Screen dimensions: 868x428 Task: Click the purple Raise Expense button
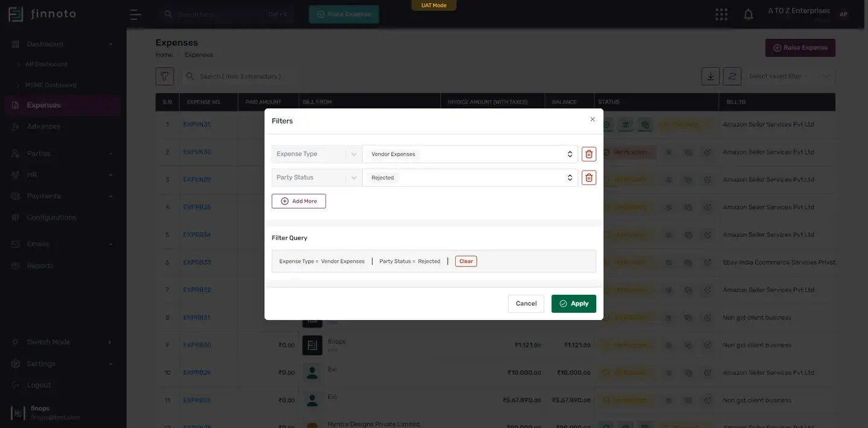coord(800,48)
